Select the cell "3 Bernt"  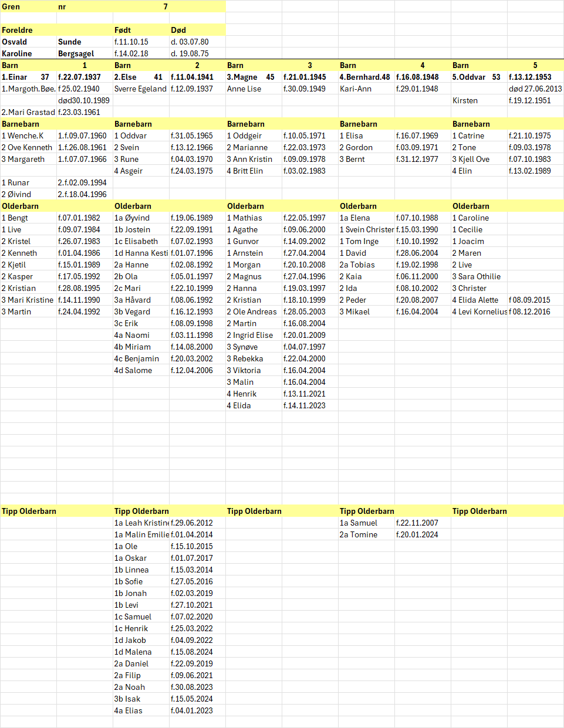(366, 159)
